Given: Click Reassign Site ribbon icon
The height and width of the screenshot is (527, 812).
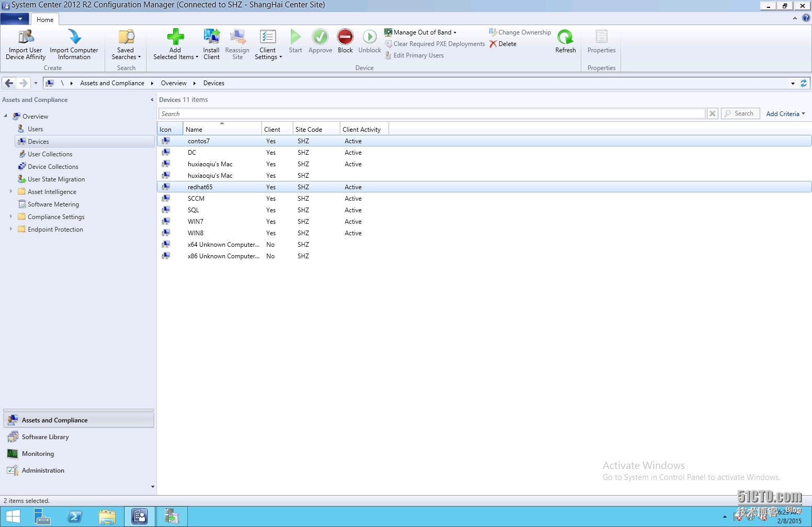Looking at the screenshot, I should tap(238, 37).
